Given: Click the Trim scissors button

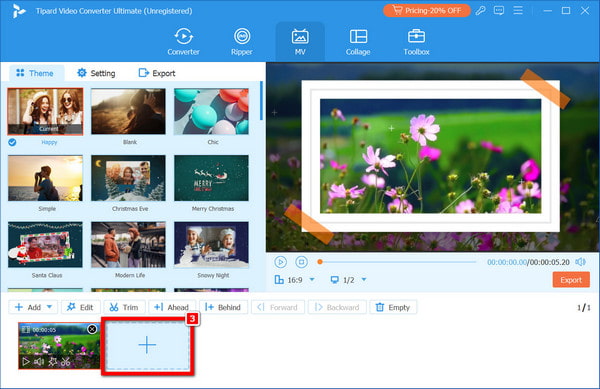Looking at the screenshot, I should click(x=124, y=307).
